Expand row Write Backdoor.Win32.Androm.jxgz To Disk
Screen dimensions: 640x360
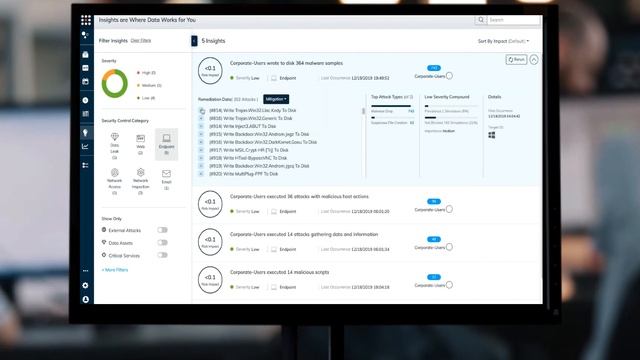pyautogui.click(x=201, y=134)
